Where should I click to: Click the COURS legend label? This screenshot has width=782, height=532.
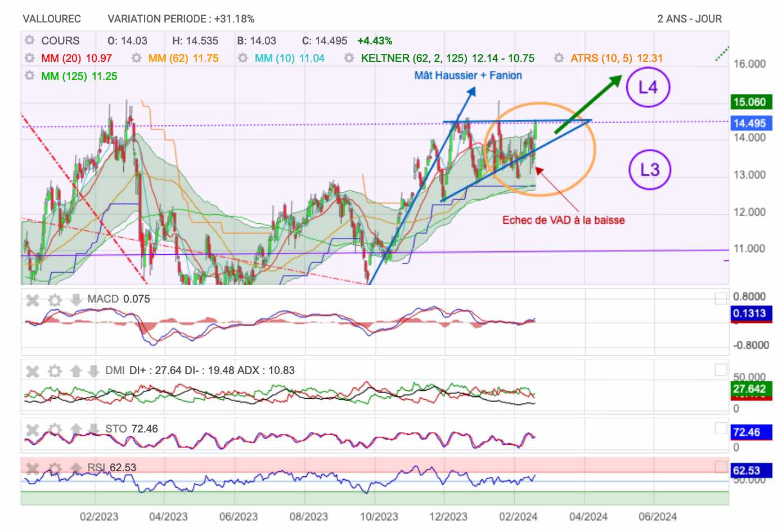60,40
